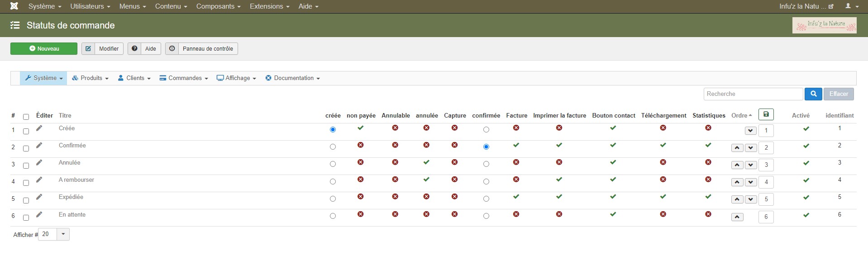Move Annulée status up with arrow
This screenshot has width=868, height=260.
tap(737, 165)
